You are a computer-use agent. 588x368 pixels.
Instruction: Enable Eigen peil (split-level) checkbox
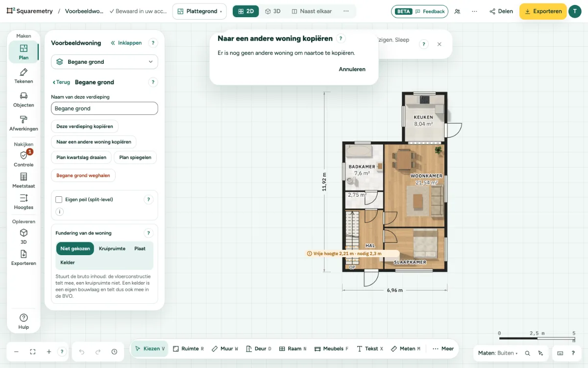[x=59, y=200]
